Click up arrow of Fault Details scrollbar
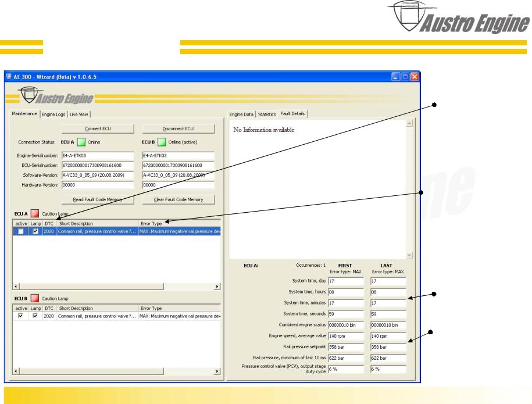This screenshot has width=532, height=404. point(409,123)
